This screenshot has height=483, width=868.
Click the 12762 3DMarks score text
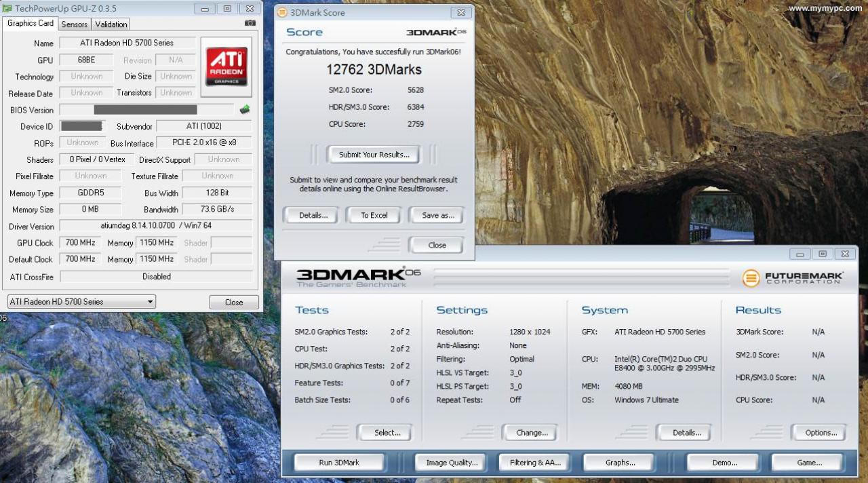(x=374, y=69)
